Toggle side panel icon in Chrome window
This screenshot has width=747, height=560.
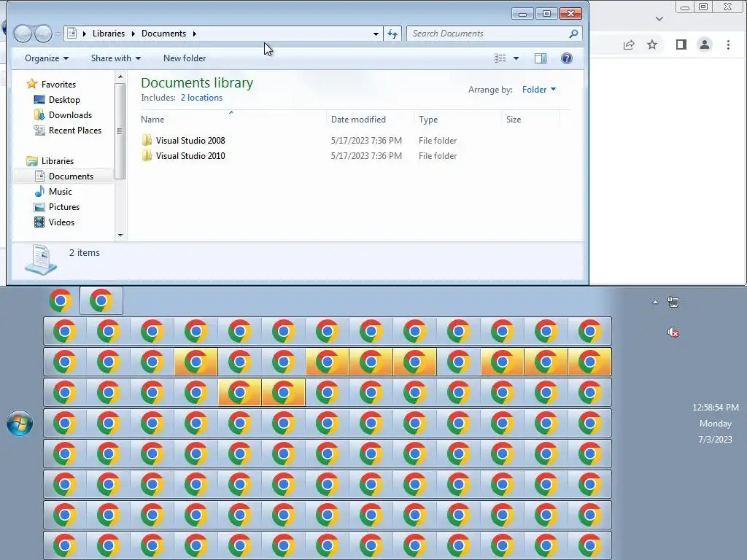(x=681, y=44)
